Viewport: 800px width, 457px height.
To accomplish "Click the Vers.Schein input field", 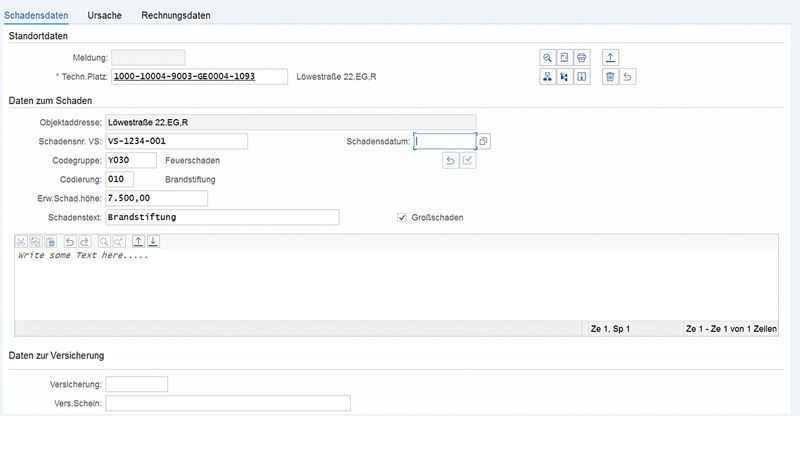I will click(x=228, y=403).
